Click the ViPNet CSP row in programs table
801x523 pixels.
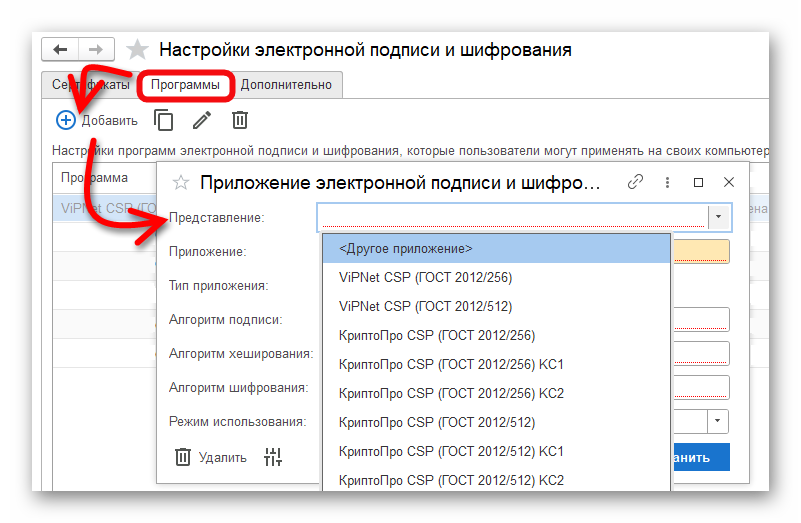pos(104,208)
